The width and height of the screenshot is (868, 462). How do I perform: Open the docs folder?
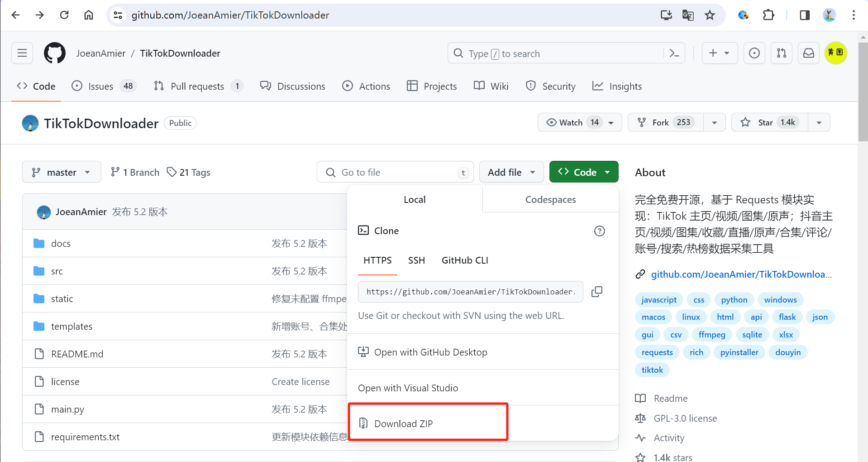tap(61, 243)
